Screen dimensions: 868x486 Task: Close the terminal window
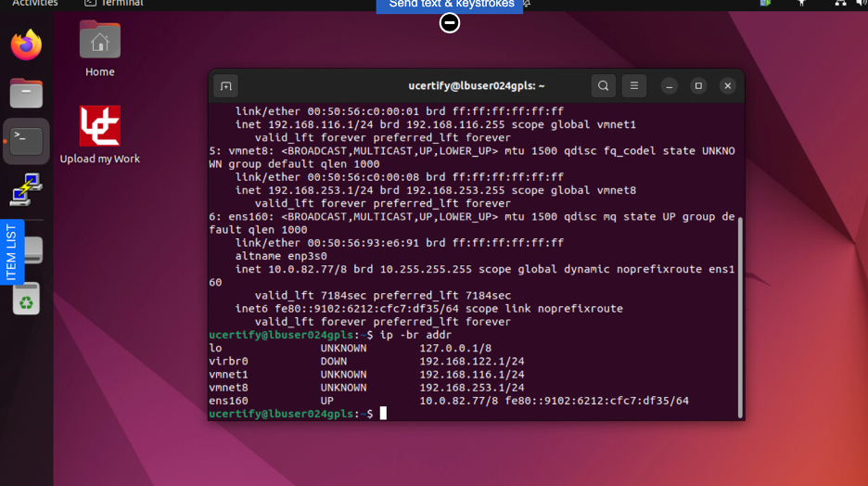click(727, 86)
